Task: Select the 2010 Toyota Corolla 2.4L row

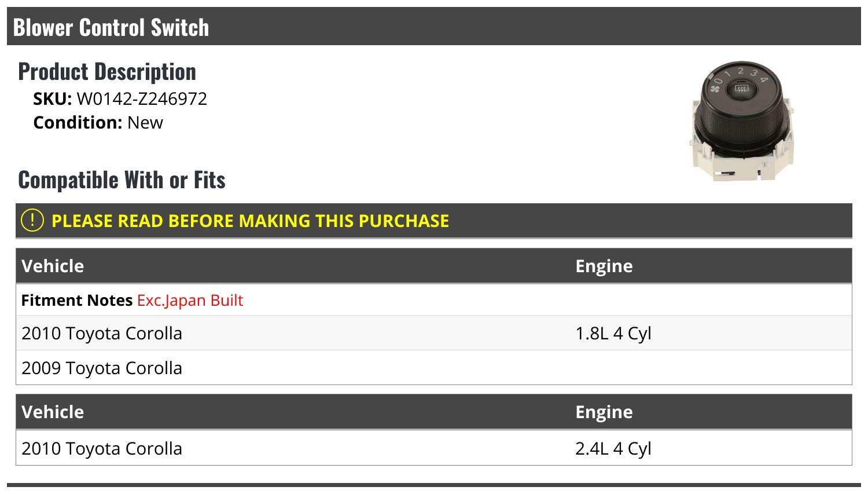Action: point(434,448)
